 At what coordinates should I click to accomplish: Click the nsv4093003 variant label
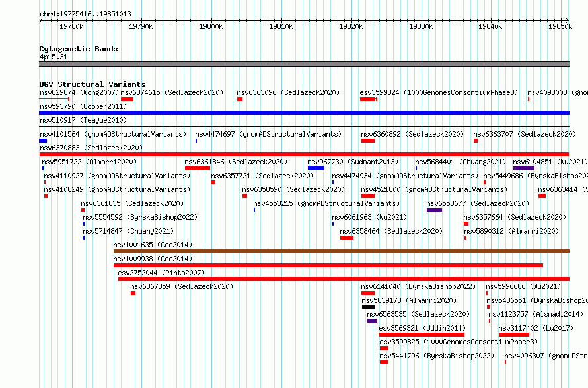(x=557, y=92)
